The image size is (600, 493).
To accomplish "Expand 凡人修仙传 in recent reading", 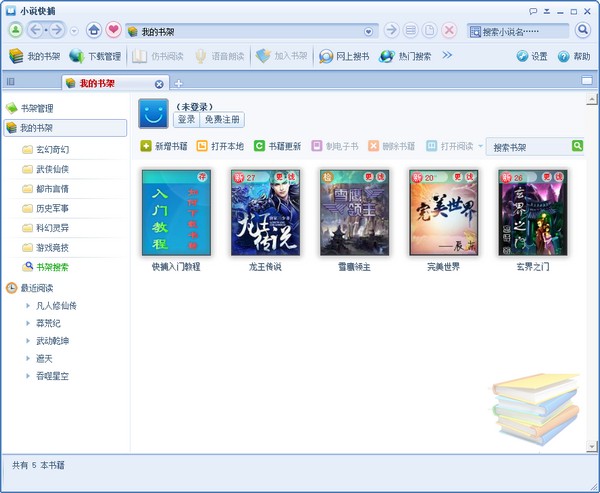I will point(28,305).
